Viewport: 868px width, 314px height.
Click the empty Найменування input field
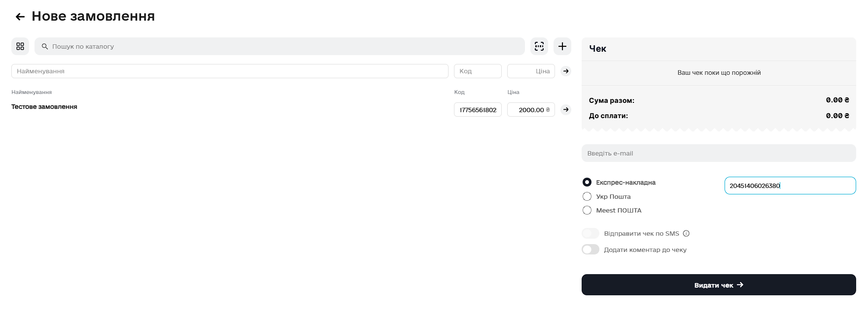click(230, 71)
